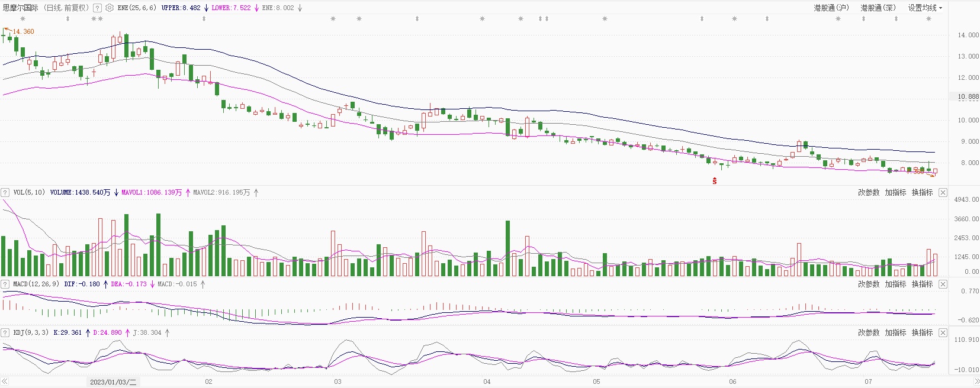Click 改参数 in the VOL panel
The height and width of the screenshot is (388, 980).
[869, 193]
